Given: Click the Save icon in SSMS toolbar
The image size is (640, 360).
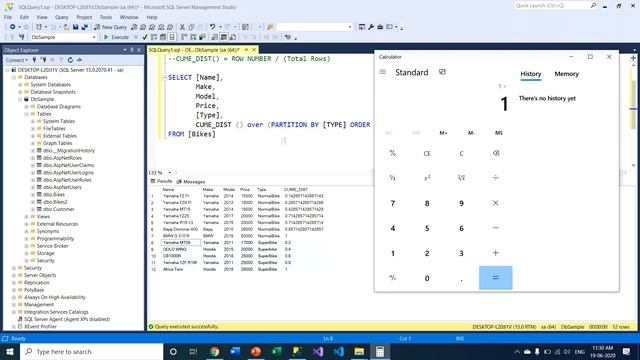Looking at the screenshot, I should (76, 27).
